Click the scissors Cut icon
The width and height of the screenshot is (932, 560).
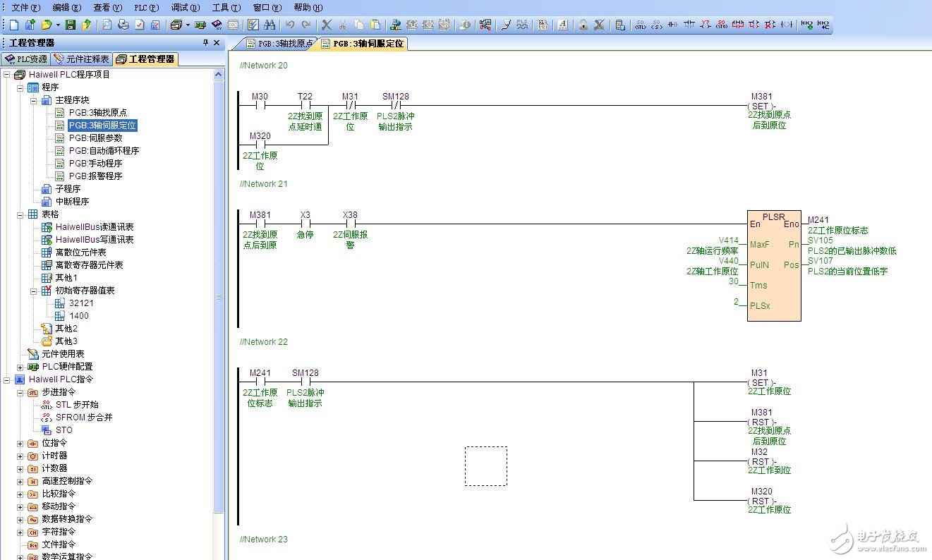(342, 25)
